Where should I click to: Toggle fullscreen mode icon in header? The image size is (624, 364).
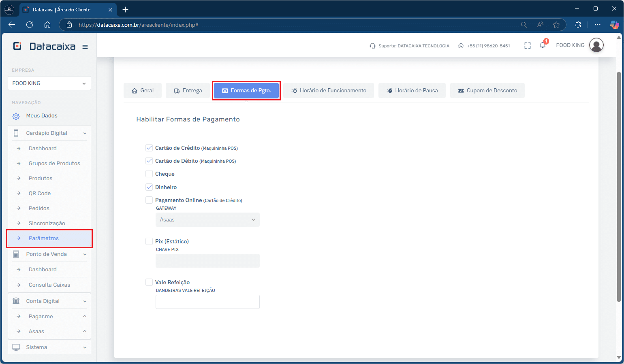pos(527,46)
